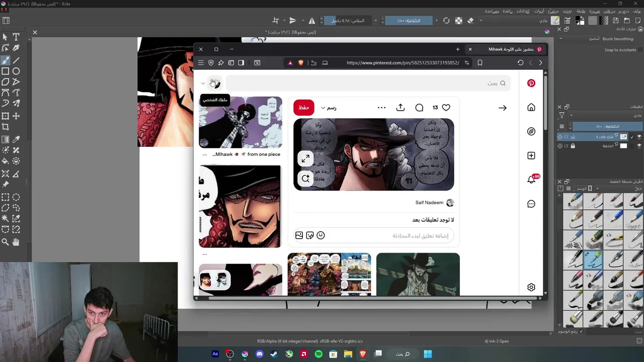Screen dimensions: 644x362
Task: Select the Rectangular Selection tool
Action: [x=5, y=197]
